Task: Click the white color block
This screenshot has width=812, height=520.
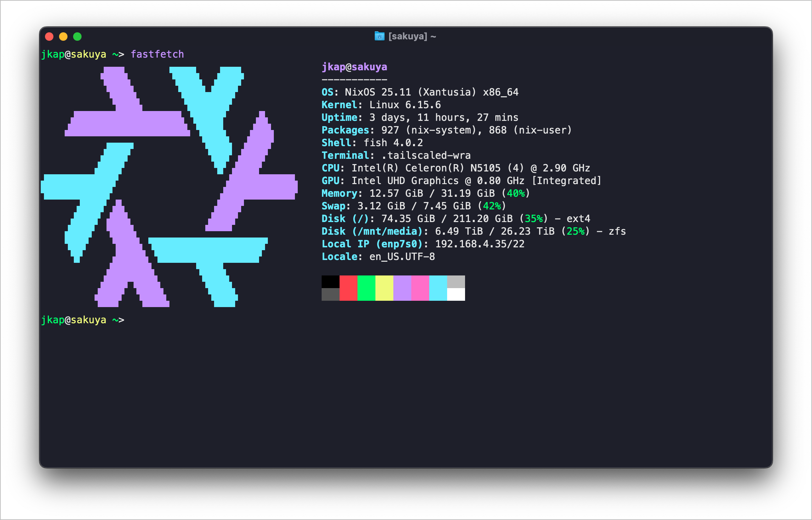Action: click(x=456, y=294)
